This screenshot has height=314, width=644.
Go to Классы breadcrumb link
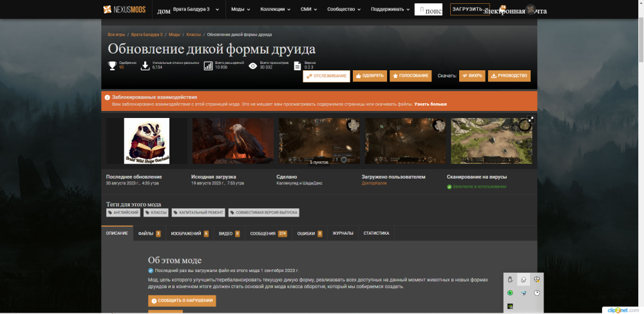[x=193, y=35]
